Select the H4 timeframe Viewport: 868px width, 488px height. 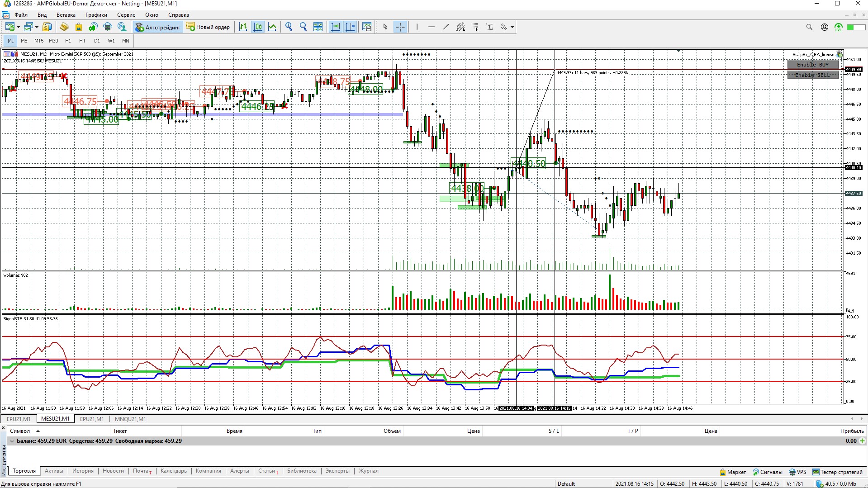(82, 41)
